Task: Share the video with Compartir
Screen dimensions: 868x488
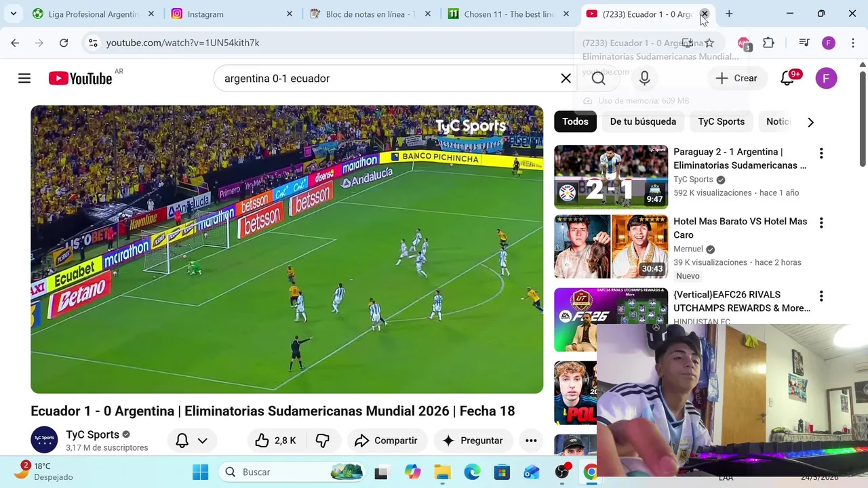Action: point(386,441)
